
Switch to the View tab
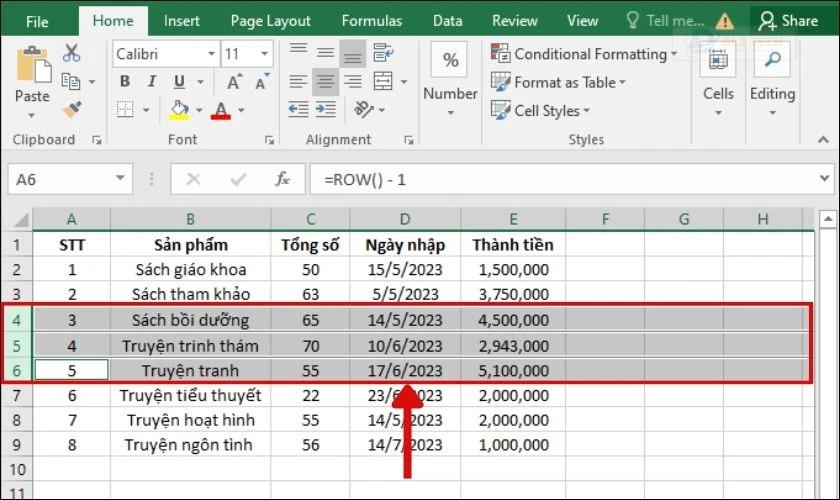point(582,21)
